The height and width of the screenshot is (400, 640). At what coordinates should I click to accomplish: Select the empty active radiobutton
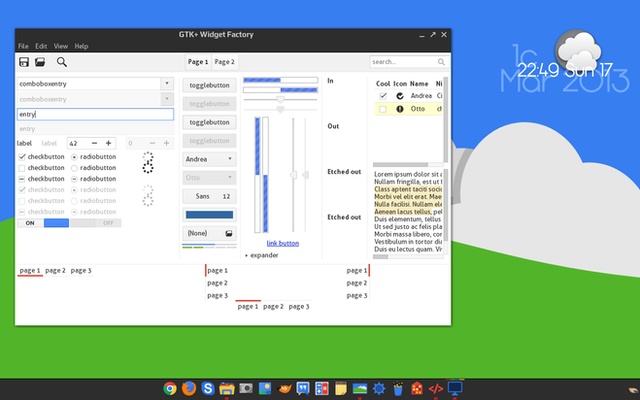(x=74, y=168)
